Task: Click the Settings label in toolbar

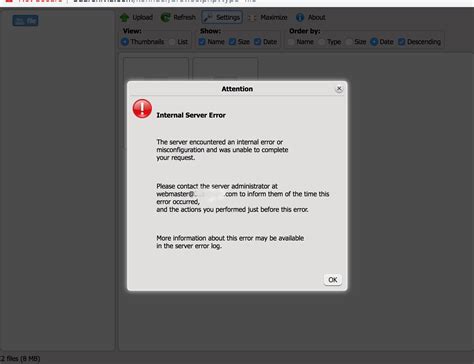Action: tap(228, 17)
